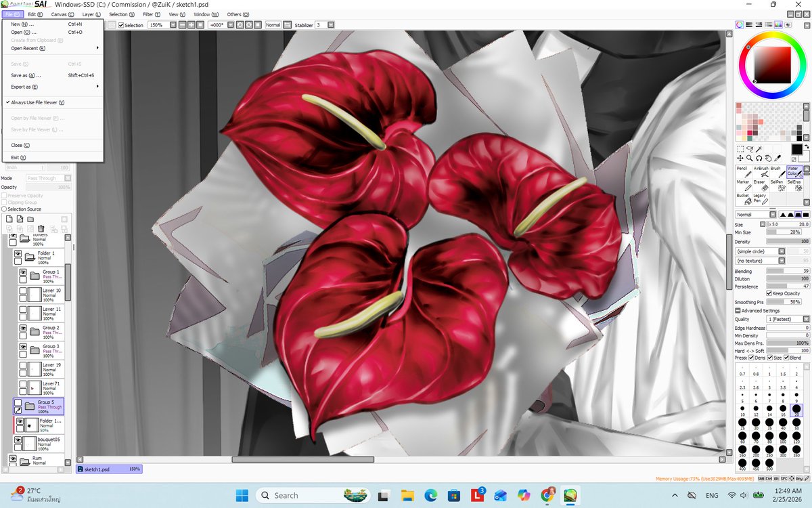The height and width of the screenshot is (508, 812).
Task: Activate the Color Picker eyedropper tool
Action: click(x=778, y=158)
